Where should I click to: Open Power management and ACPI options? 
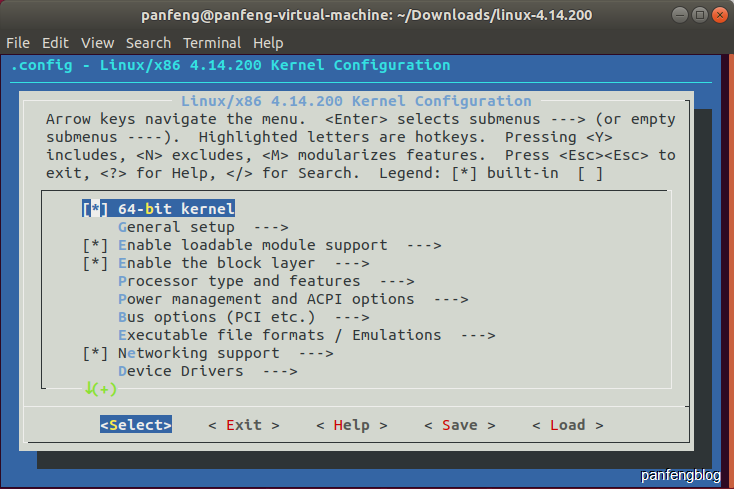(293, 299)
